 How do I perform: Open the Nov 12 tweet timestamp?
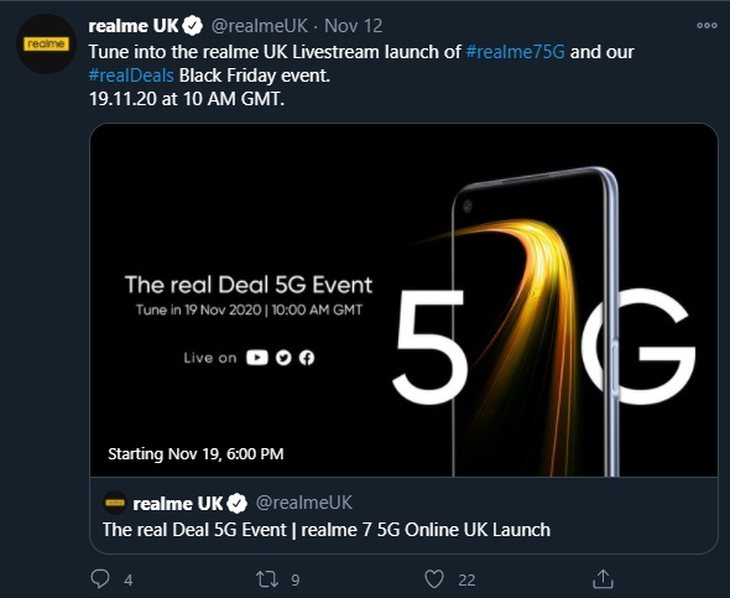(353, 26)
